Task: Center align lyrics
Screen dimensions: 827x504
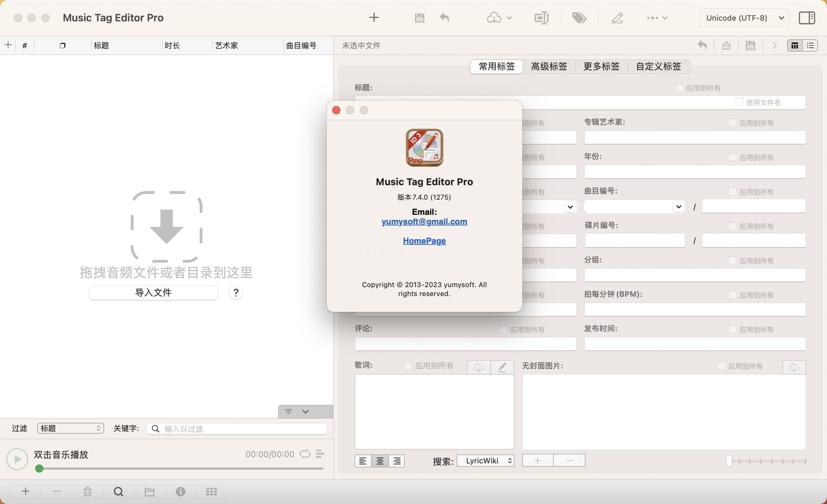Action: click(x=380, y=461)
